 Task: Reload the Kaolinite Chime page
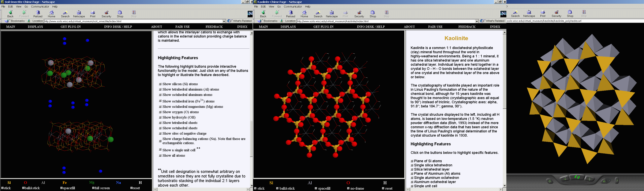(x=291, y=14)
